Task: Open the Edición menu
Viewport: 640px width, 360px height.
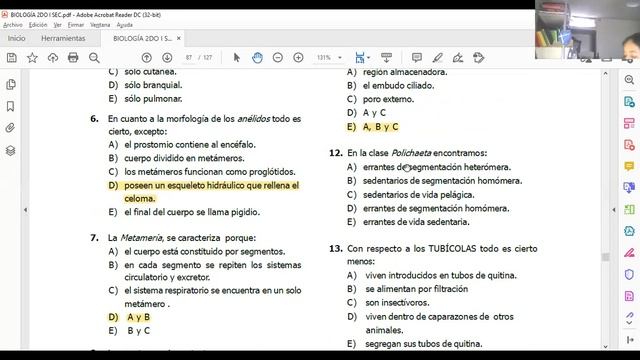Action: pyautogui.click(x=38, y=25)
